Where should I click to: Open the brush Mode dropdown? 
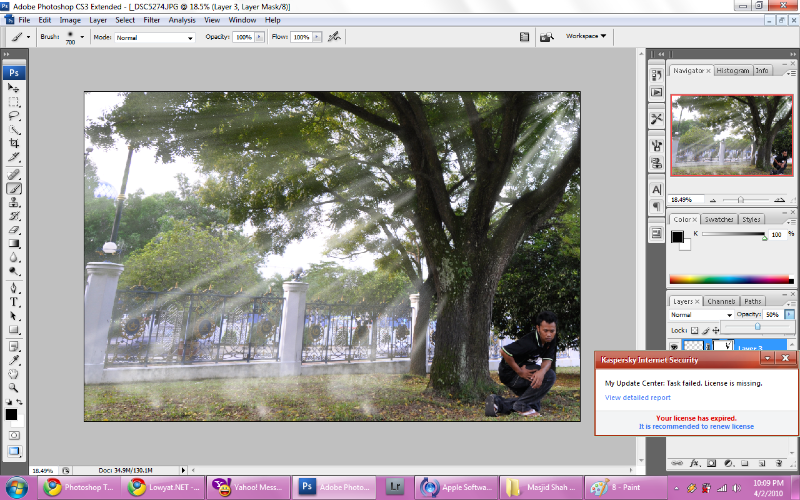155,37
